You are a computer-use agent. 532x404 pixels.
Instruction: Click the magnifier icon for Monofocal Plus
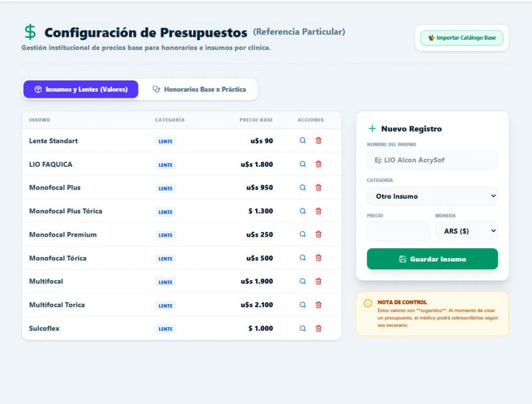pos(303,188)
